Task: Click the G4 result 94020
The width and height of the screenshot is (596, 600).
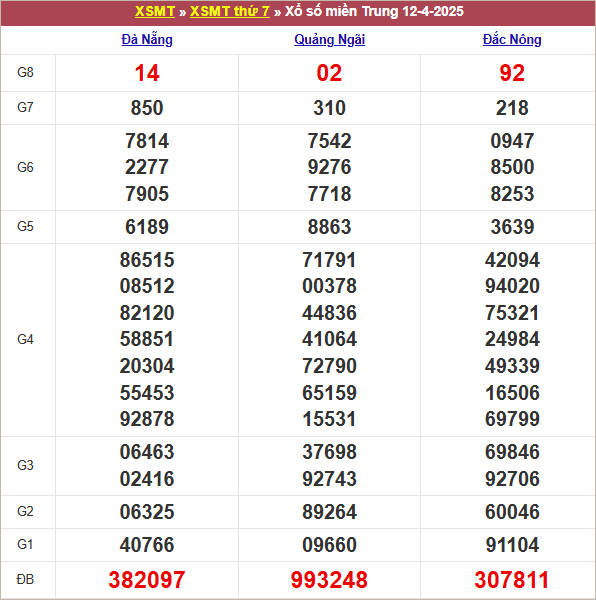Action: (x=512, y=286)
